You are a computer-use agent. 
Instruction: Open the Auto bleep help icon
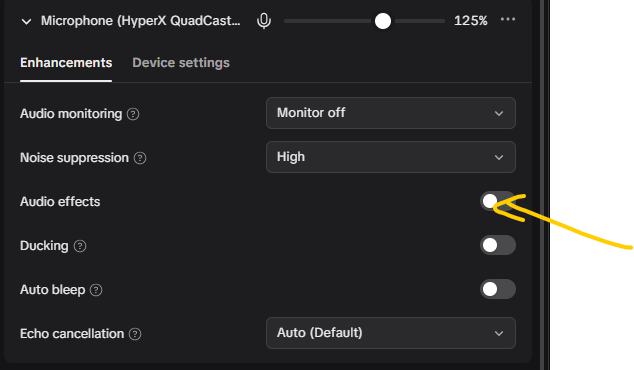[96, 290]
